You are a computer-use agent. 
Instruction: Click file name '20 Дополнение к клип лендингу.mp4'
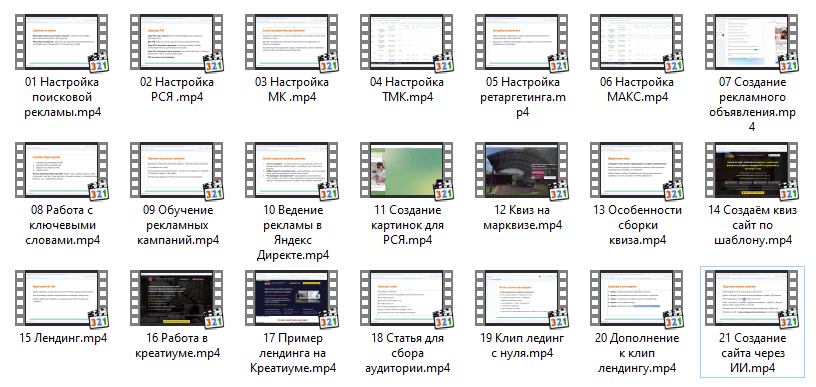638,354
